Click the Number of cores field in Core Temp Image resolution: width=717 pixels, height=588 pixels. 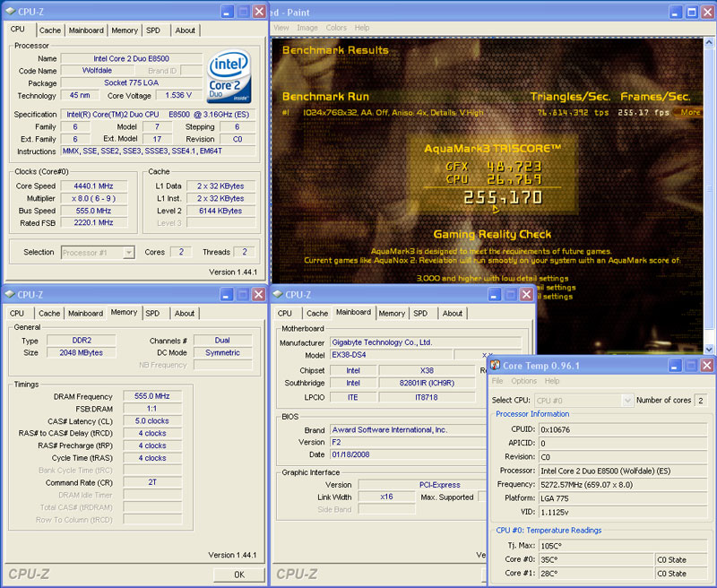(x=701, y=401)
